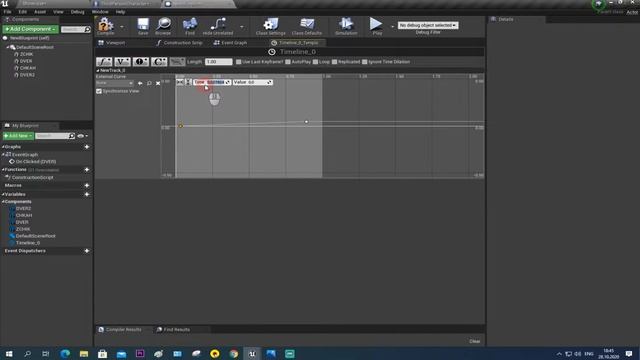Collapse the Functions section
The height and width of the screenshot is (360, 640).
coord(3,170)
